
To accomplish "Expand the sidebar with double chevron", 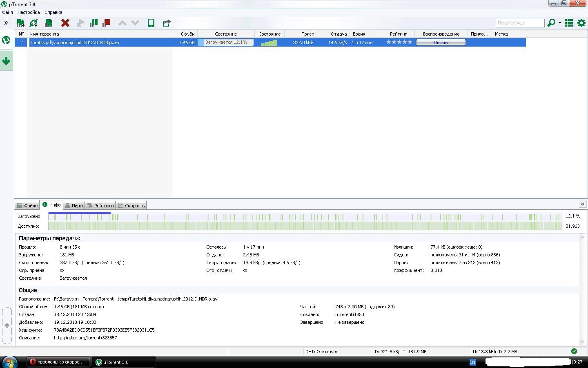I will pos(6,23).
